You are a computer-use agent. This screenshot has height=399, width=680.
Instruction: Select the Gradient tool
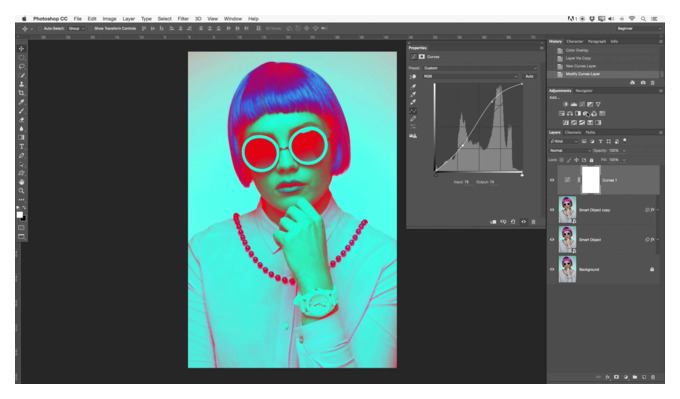(21, 137)
